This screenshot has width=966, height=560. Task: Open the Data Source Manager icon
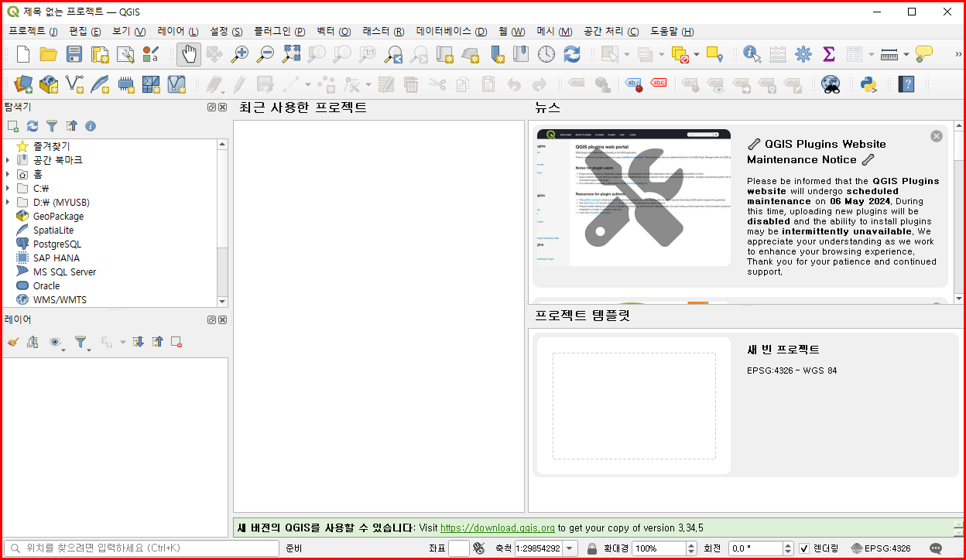[x=23, y=84]
